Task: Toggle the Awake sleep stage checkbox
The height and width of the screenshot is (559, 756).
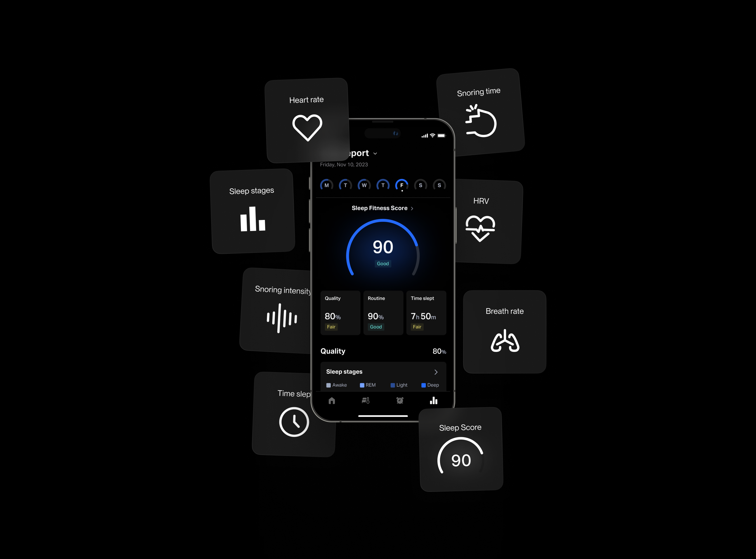Action: click(x=328, y=385)
